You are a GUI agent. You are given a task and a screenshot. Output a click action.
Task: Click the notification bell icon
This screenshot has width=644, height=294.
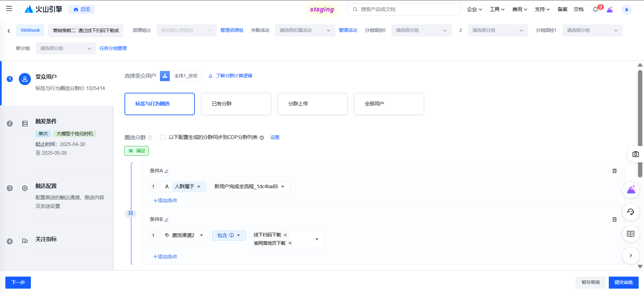595,9
